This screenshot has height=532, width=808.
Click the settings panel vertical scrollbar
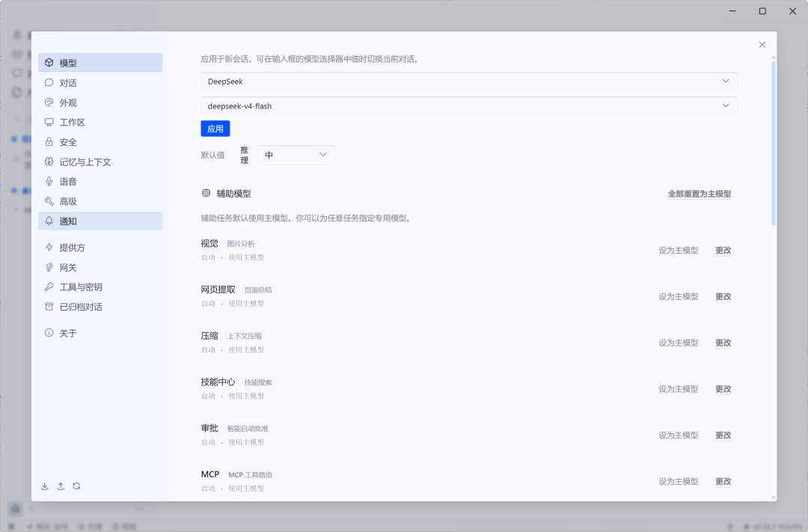pyautogui.click(x=774, y=144)
